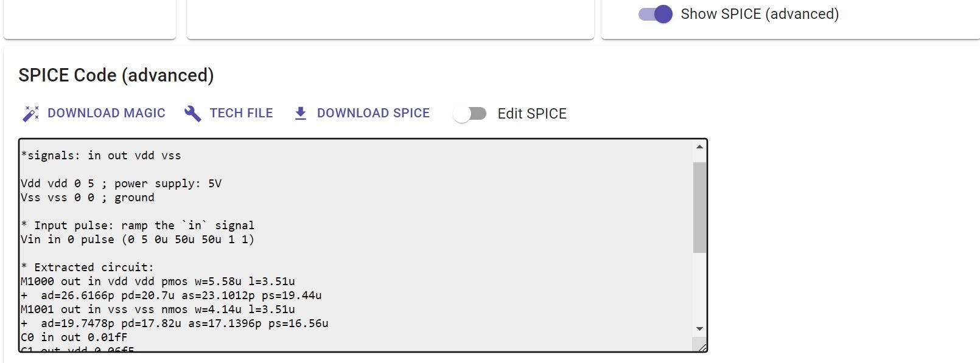Click the SPICE Code (advanced) heading
The image size is (980, 363).
point(116,75)
